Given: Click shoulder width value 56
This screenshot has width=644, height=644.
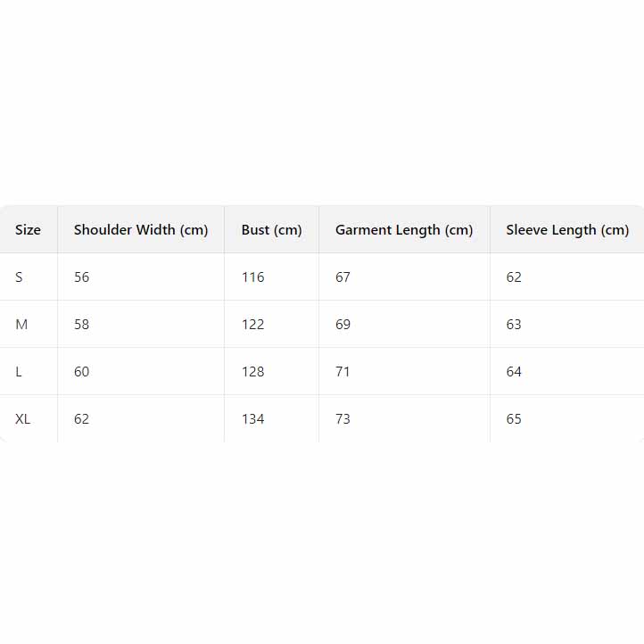Looking at the screenshot, I should pyautogui.click(x=82, y=277).
